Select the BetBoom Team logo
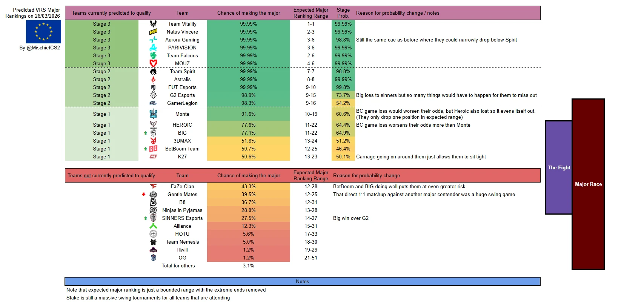 click(153, 149)
